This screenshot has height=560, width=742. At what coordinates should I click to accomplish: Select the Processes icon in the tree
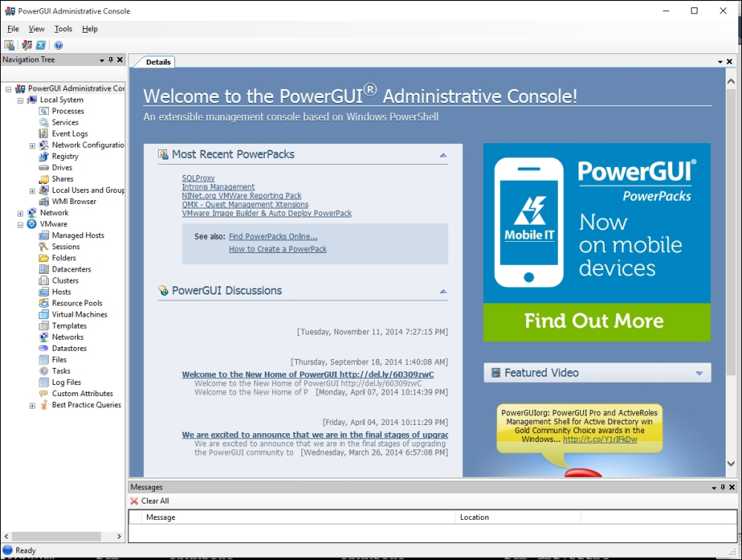44,111
